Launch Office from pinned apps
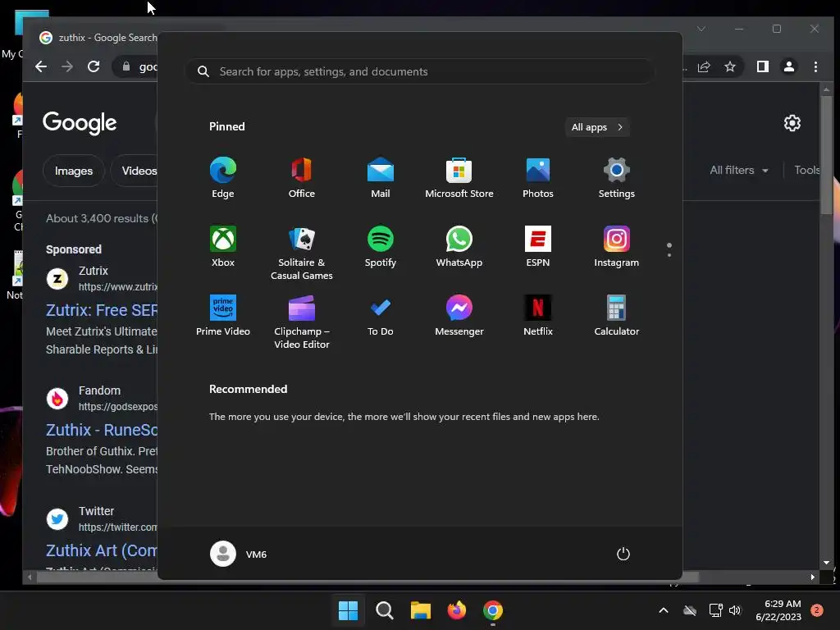Viewport: 840px width, 630px height. (302, 178)
